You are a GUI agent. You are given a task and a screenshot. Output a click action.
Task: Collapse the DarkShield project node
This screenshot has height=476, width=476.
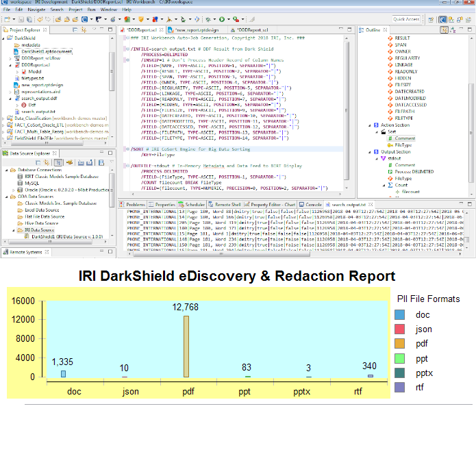3,38
